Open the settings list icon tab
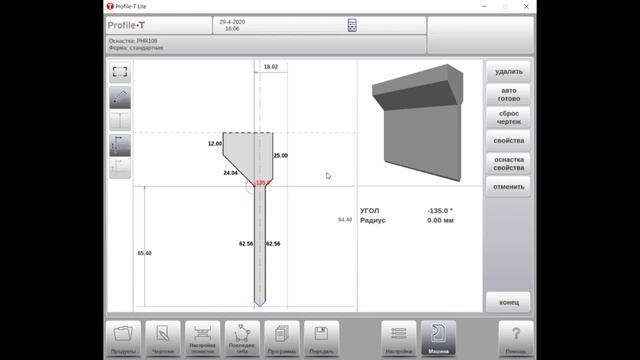 [x=399, y=338]
